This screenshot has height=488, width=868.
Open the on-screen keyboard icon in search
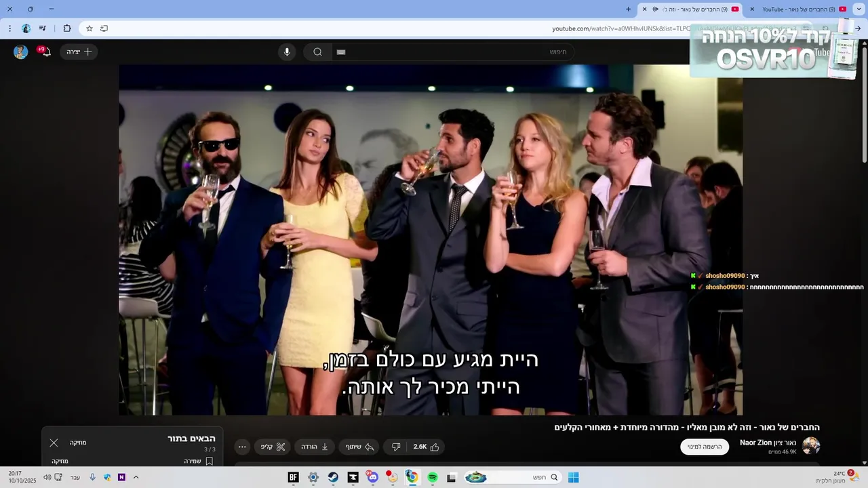pos(341,52)
